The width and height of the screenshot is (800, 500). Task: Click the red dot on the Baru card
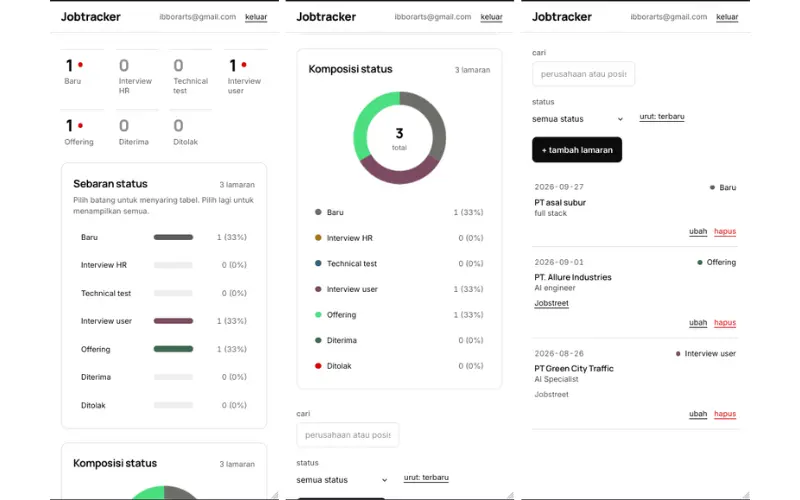81,65
